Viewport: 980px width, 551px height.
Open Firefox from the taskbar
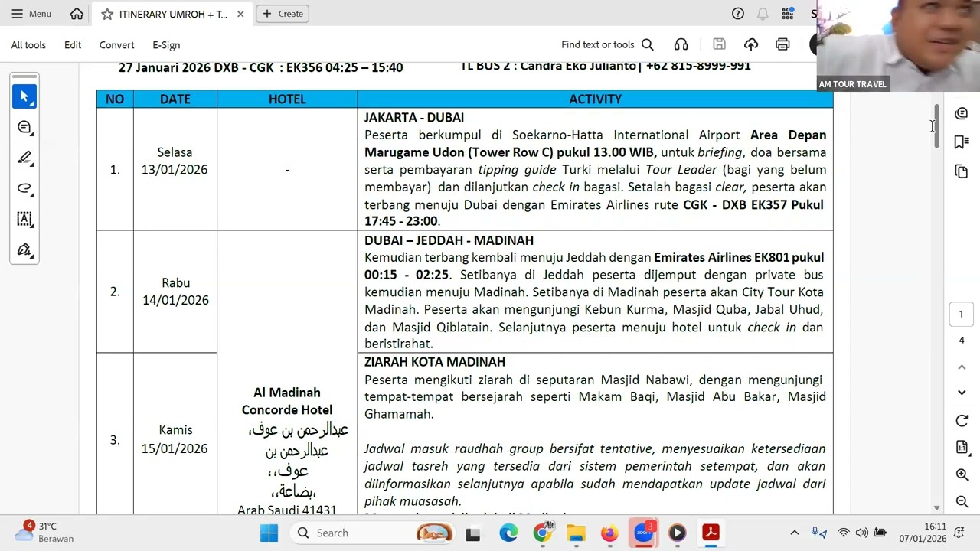point(609,533)
